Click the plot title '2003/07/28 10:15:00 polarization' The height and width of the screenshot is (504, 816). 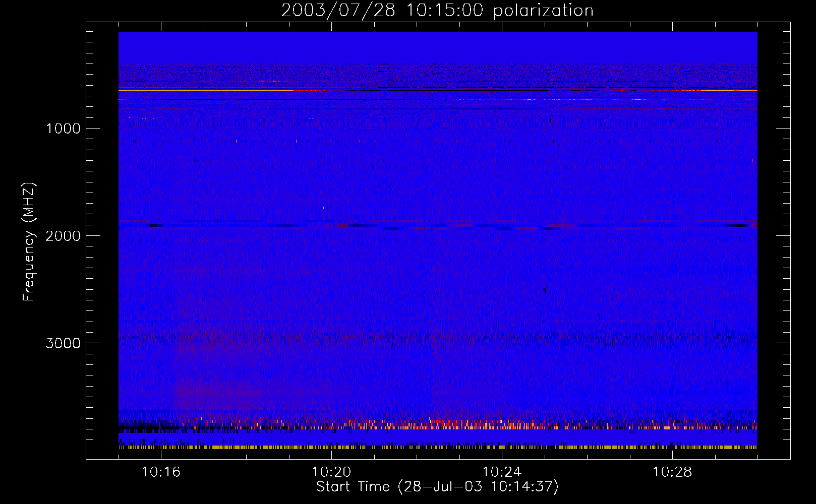click(437, 11)
